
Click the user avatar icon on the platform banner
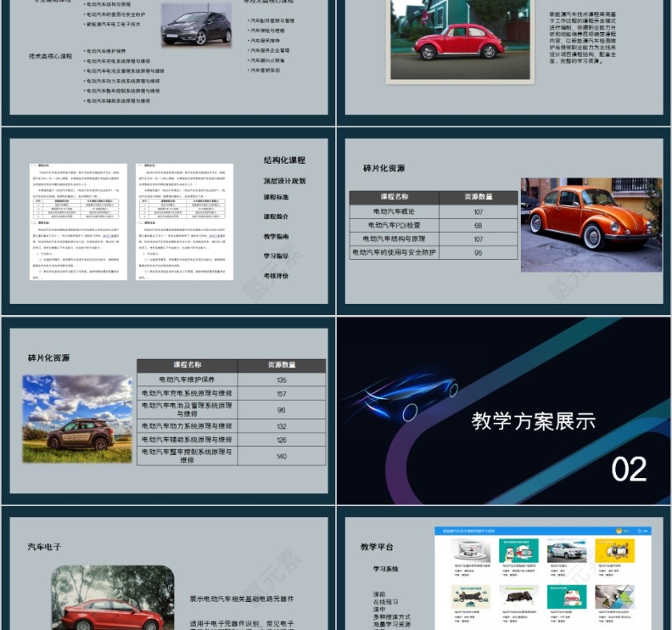point(618,531)
